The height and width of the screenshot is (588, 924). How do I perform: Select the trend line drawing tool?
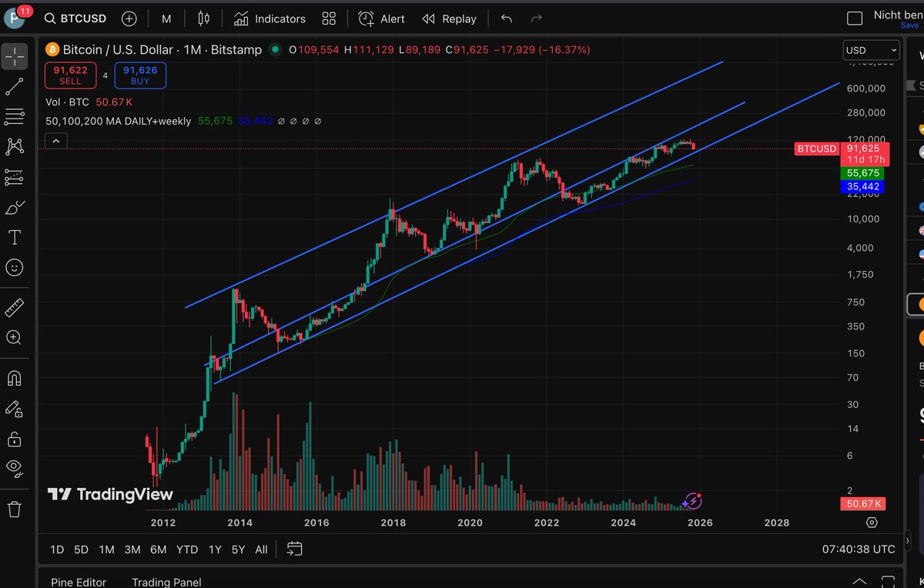coord(15,86)
